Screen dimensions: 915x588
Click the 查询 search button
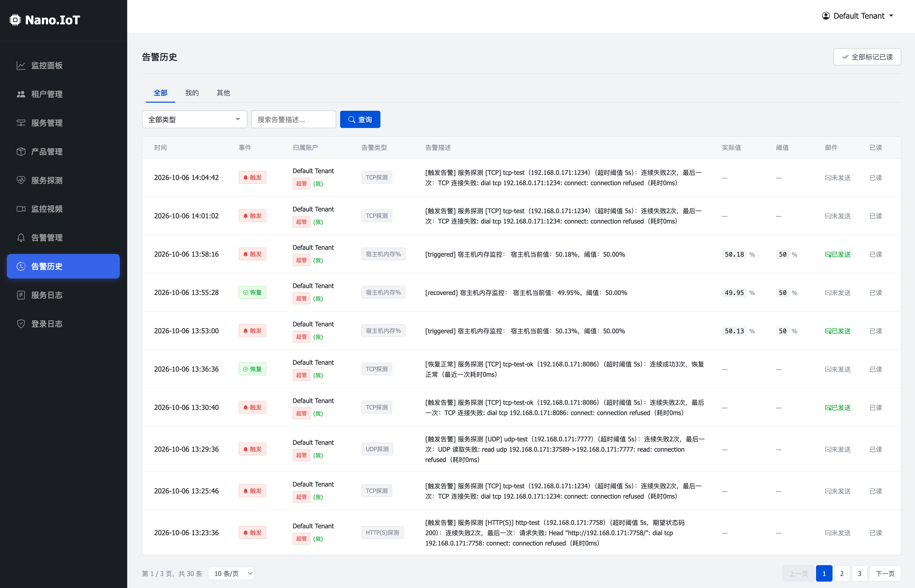point(360,120)
